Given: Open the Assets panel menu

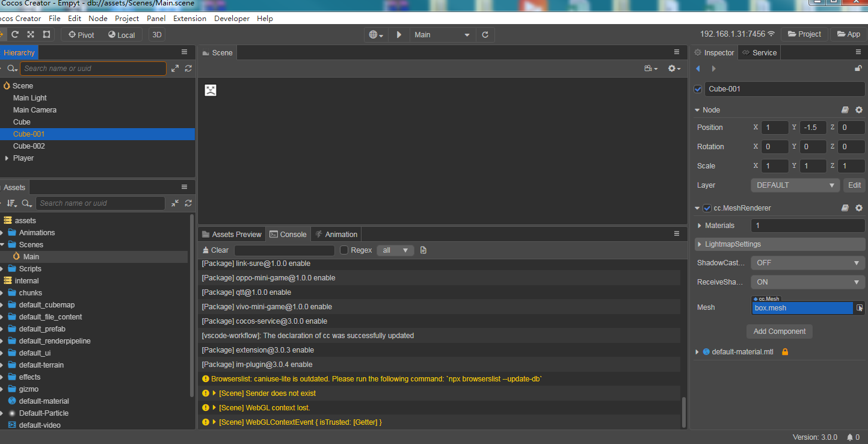Looking at the screenshot, I should [x=184, y=187].
